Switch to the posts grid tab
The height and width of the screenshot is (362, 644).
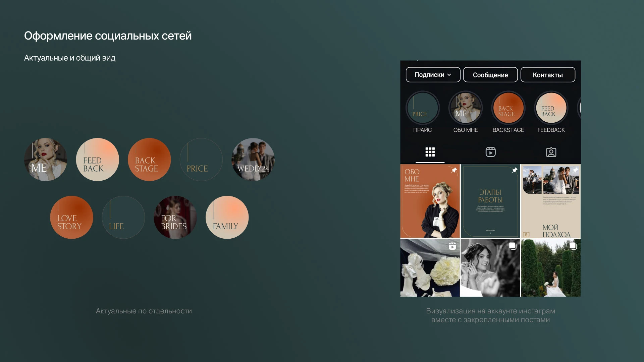[430, 152]
